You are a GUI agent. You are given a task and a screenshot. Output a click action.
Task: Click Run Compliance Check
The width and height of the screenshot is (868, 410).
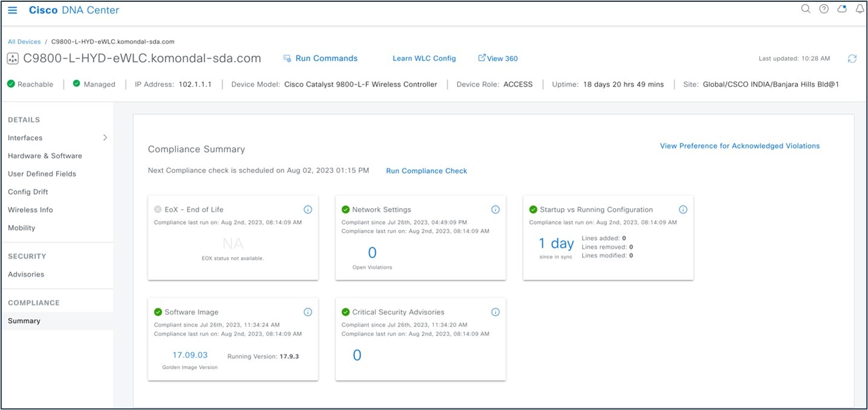tap(426, 171)
